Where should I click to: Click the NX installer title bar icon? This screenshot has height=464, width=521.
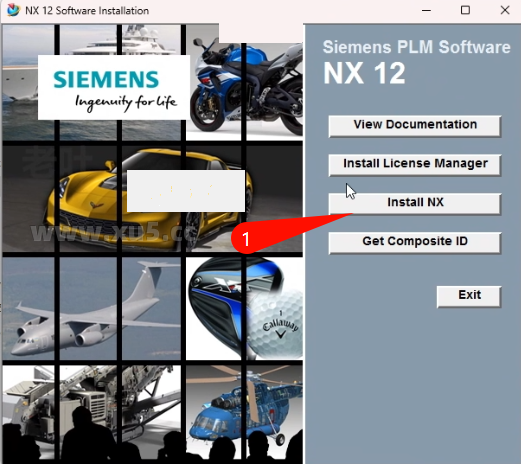13,10
